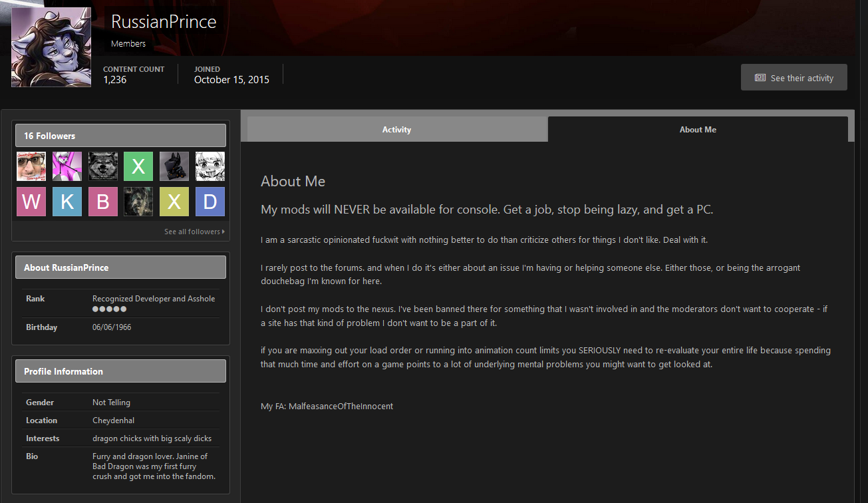Open the dark creature face follower avatar
This screenshot has height=503, width=868.
[138, 202]
